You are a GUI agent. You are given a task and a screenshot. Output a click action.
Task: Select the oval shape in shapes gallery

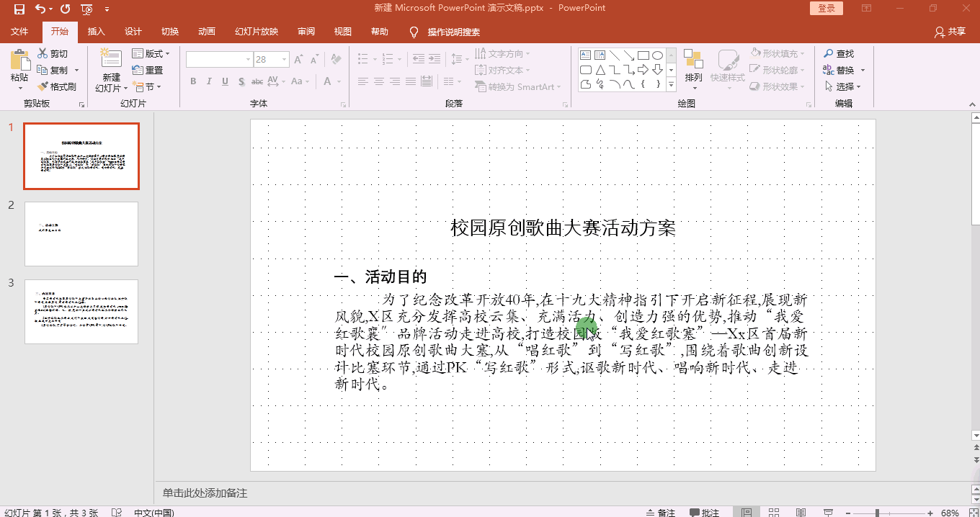point(657,55)
